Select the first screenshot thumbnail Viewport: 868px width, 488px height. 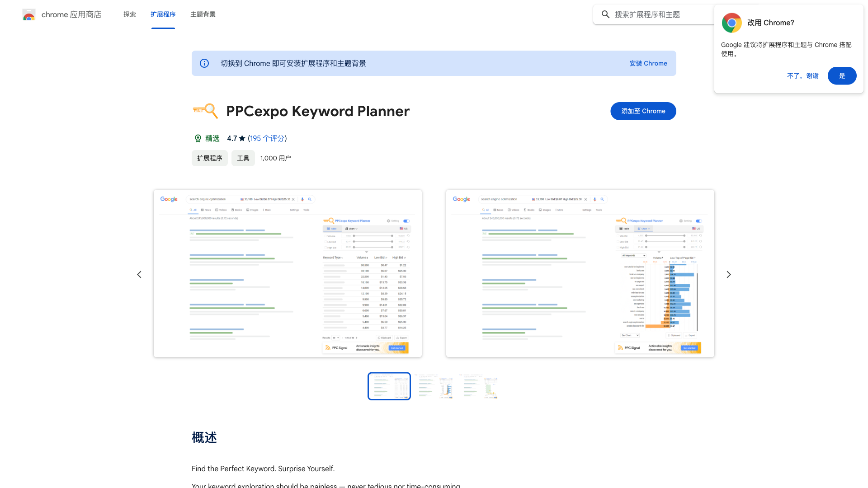click(x=389, y=386)
